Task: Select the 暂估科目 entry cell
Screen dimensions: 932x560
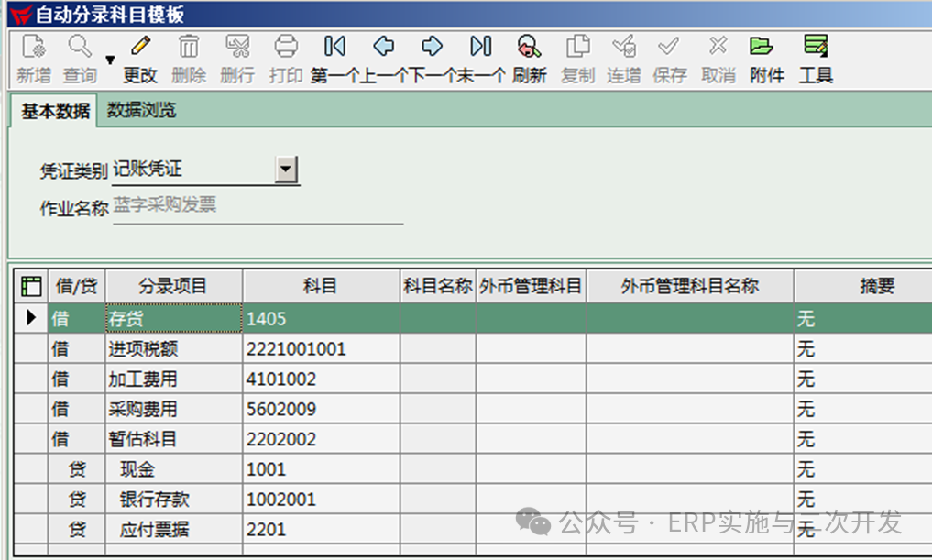Action: tap(173, 439)
